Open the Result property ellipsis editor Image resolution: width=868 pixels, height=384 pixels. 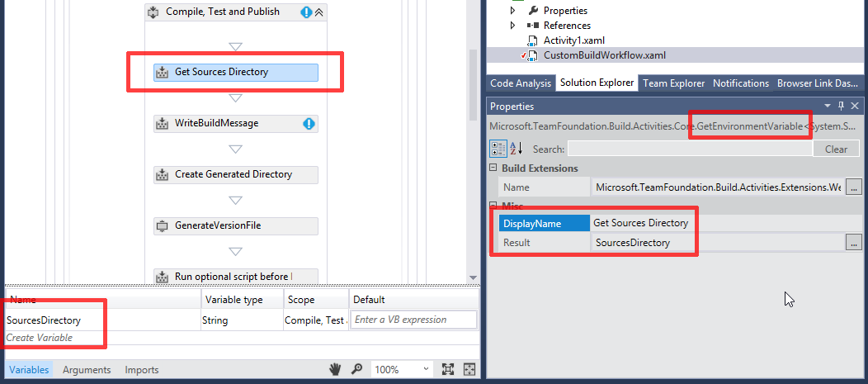853,243
